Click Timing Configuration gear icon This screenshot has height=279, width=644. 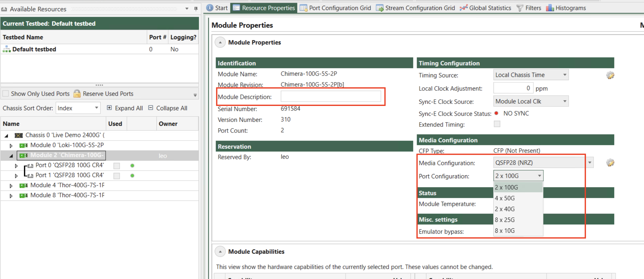(610, 75)
